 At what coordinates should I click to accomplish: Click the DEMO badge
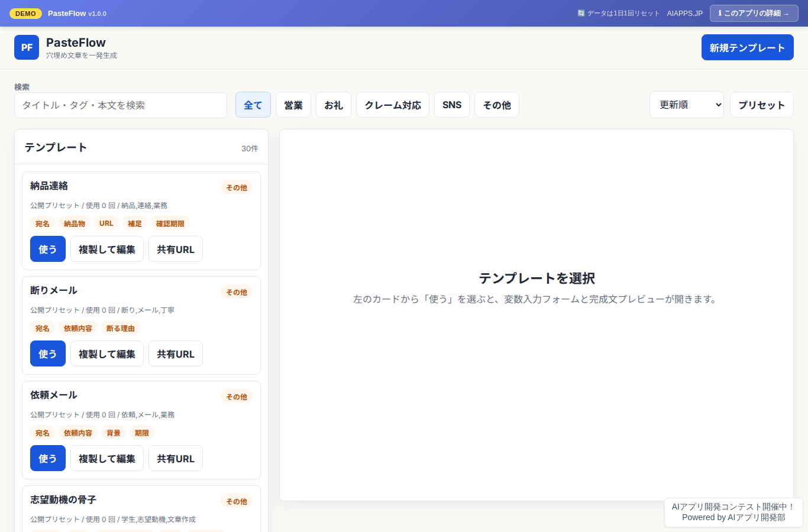coord(25,13)
